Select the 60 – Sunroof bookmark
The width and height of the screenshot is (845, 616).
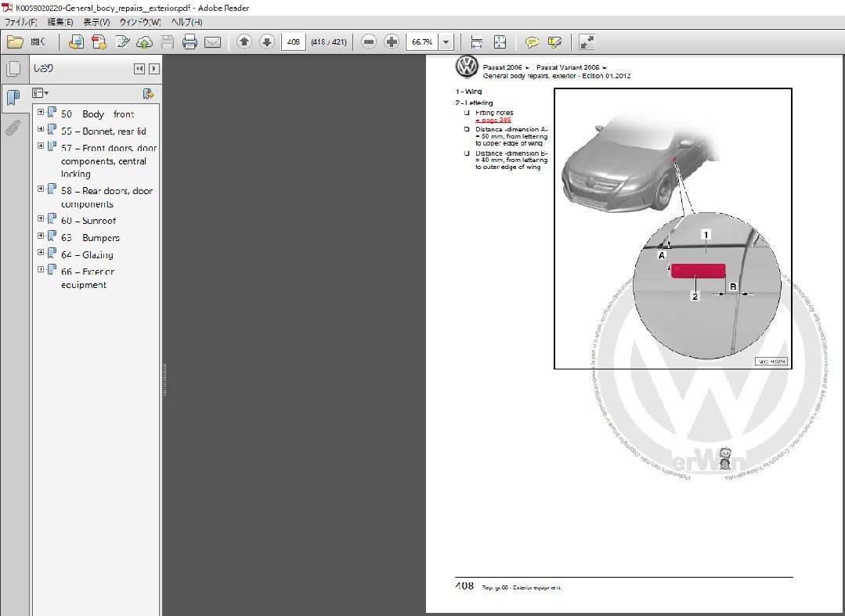point(88,221)
